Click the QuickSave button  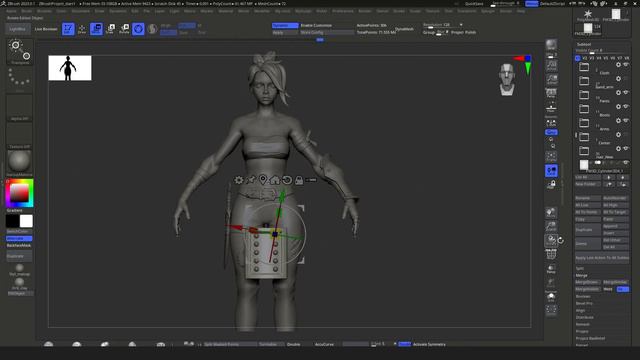[x=474, y=4]
